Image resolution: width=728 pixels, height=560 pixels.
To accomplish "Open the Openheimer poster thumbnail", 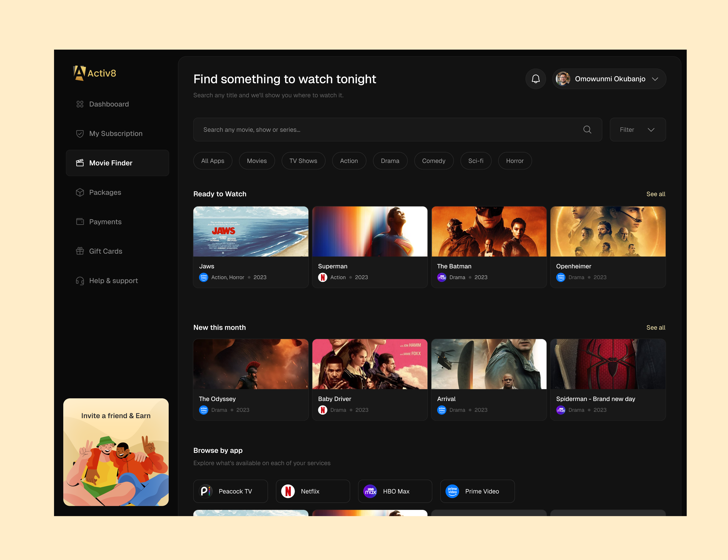I will coord(608,231).
